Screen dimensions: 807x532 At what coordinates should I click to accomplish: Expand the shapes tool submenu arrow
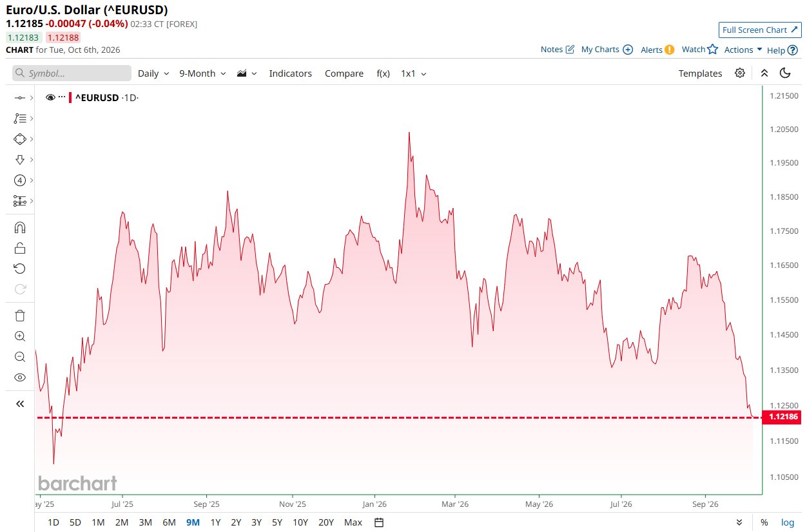[x=31, y=139]
